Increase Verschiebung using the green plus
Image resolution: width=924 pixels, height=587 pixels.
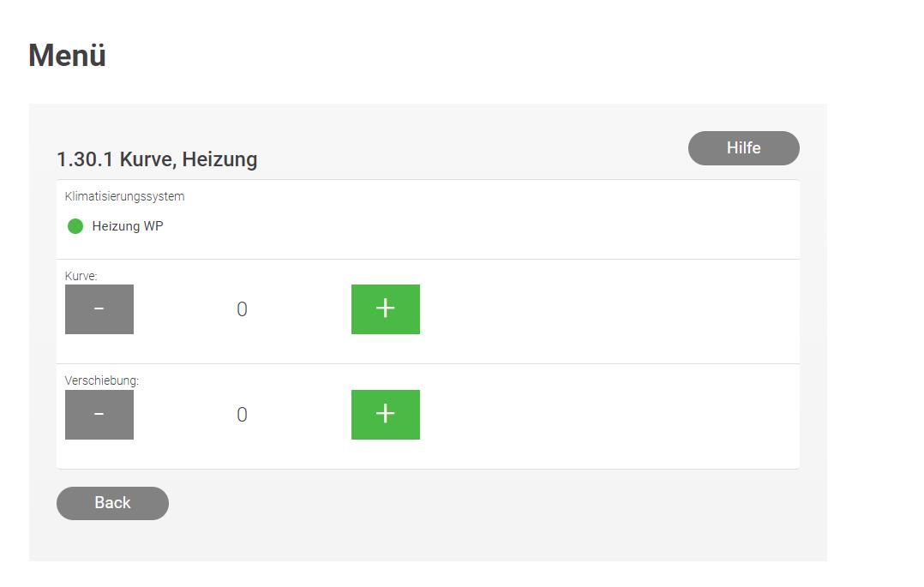click(386, 414)
